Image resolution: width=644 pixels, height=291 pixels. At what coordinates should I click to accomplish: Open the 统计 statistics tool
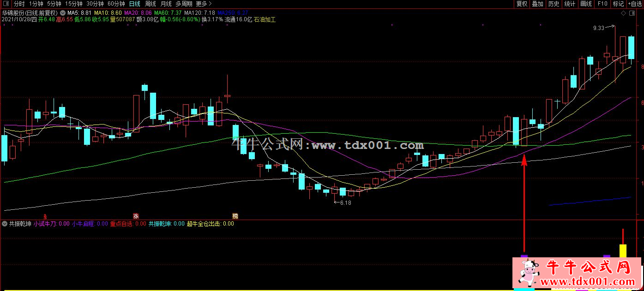[x=570, y=4]
